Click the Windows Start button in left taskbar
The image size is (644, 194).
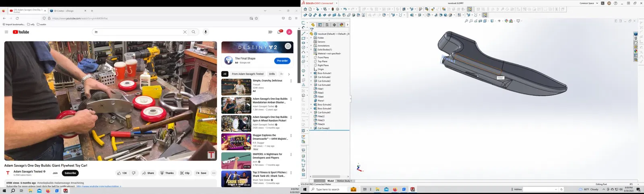4,191
